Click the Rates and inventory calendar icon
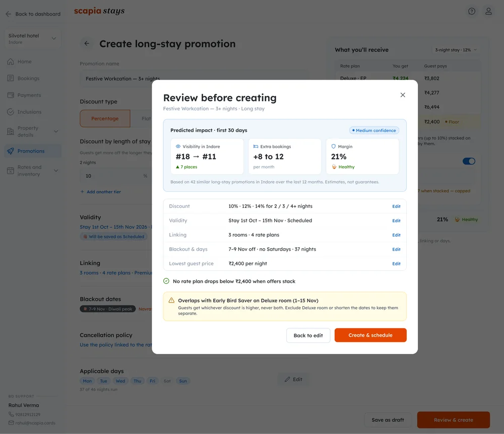Image resolution: width=504 pixels, height=434 pixels. (x=11, y=171)
